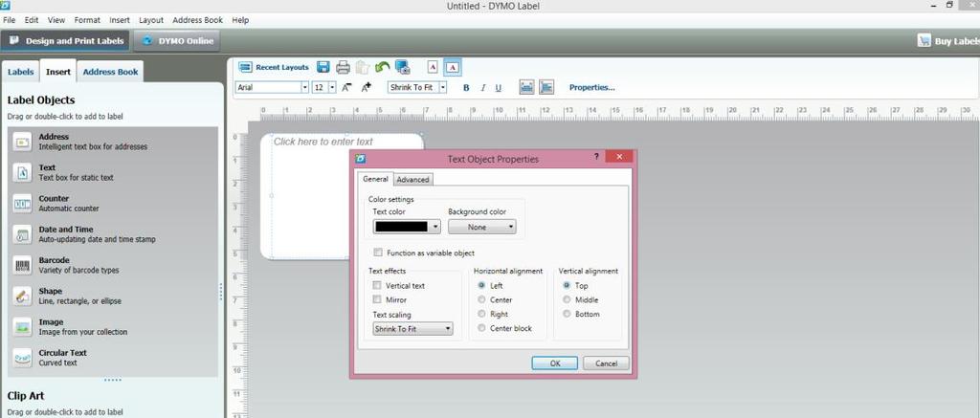Click the horizontal alignment toolbar icon
980x418 pixels.
click(x=527, y=87)
